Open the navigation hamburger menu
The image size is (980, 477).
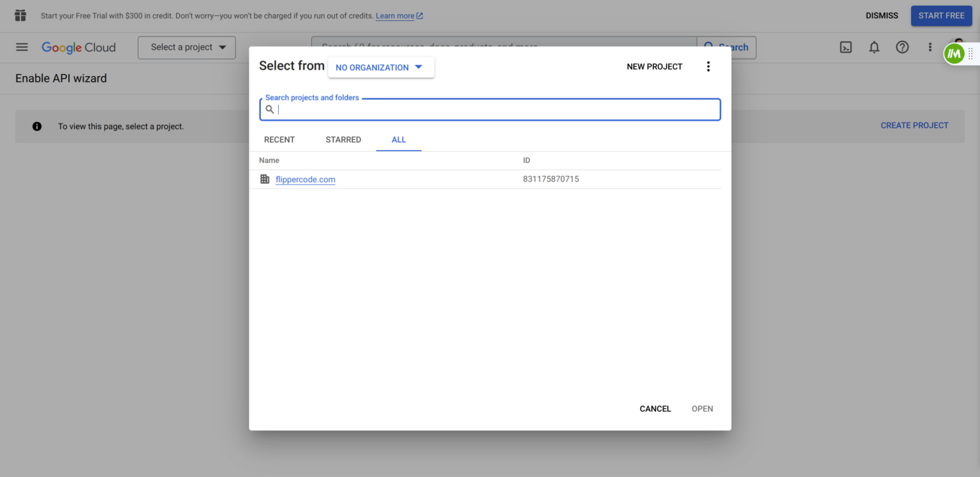click(x=22, y=47)
